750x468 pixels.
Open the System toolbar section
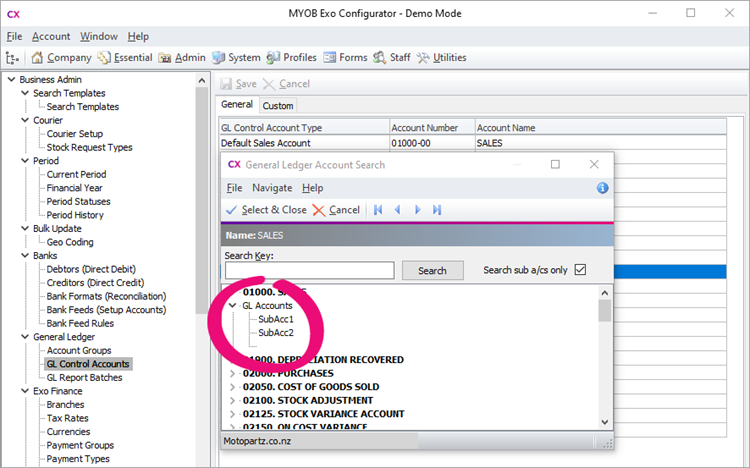(236, 58)
